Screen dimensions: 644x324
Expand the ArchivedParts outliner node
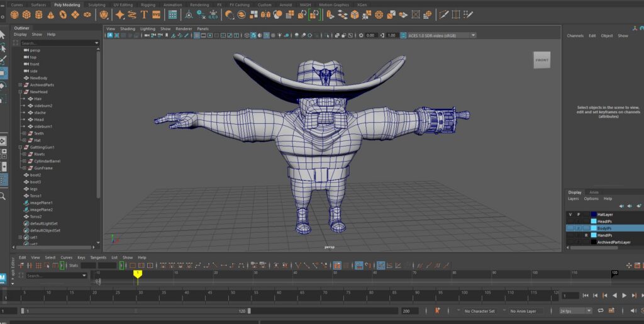click(x=20, y=85)
